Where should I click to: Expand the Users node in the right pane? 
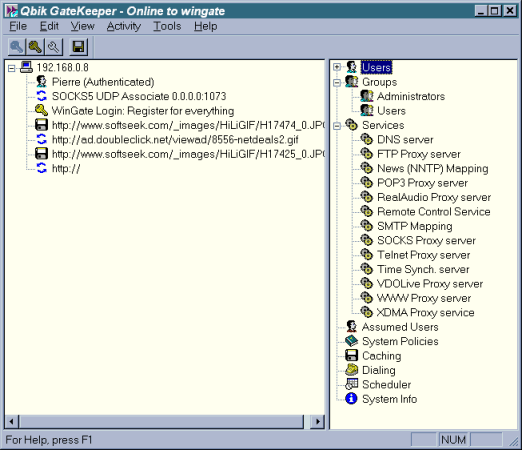[337, 67]
